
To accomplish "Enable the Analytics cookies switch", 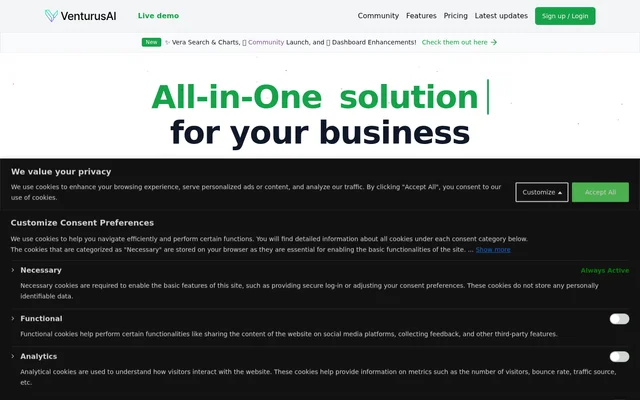I will (x=619, y=357).
